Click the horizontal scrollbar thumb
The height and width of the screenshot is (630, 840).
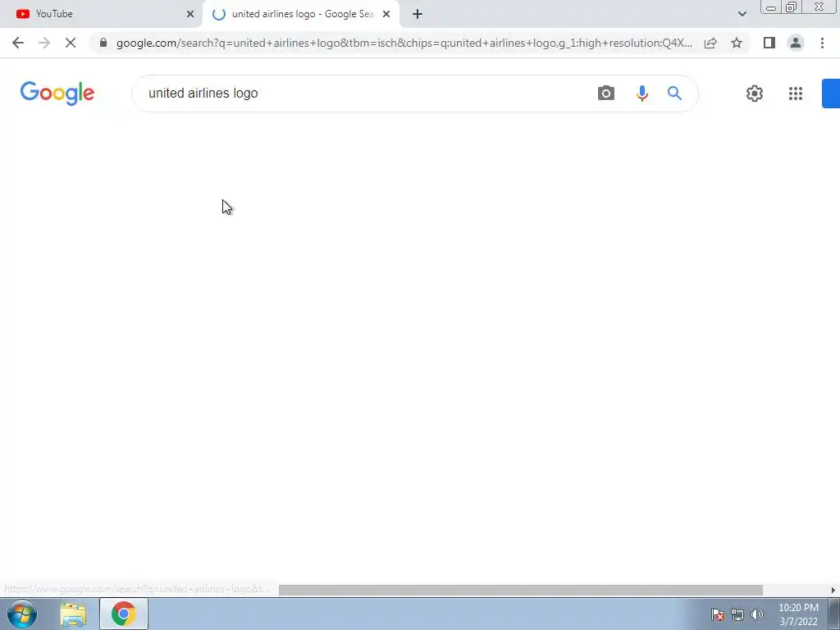click(x=520, y=590)
